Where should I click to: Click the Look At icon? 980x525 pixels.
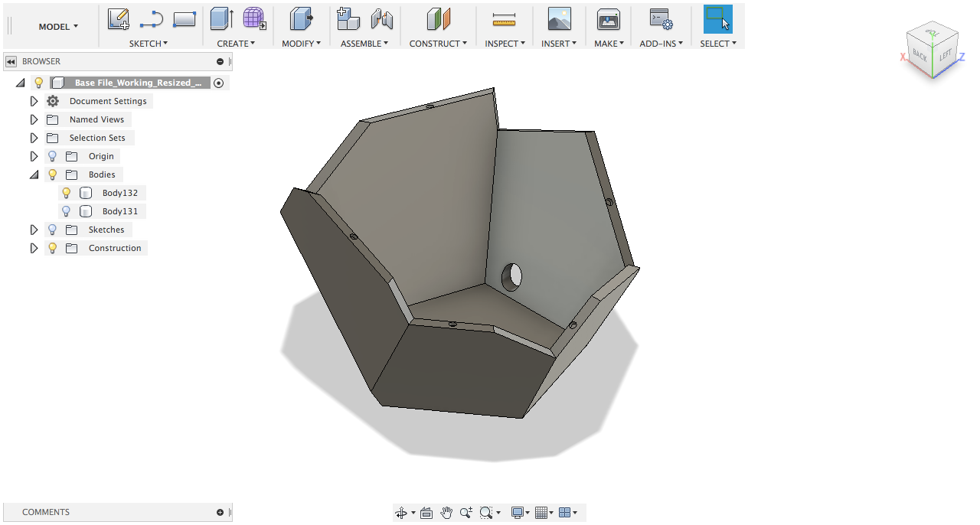(x=426, y=513)
